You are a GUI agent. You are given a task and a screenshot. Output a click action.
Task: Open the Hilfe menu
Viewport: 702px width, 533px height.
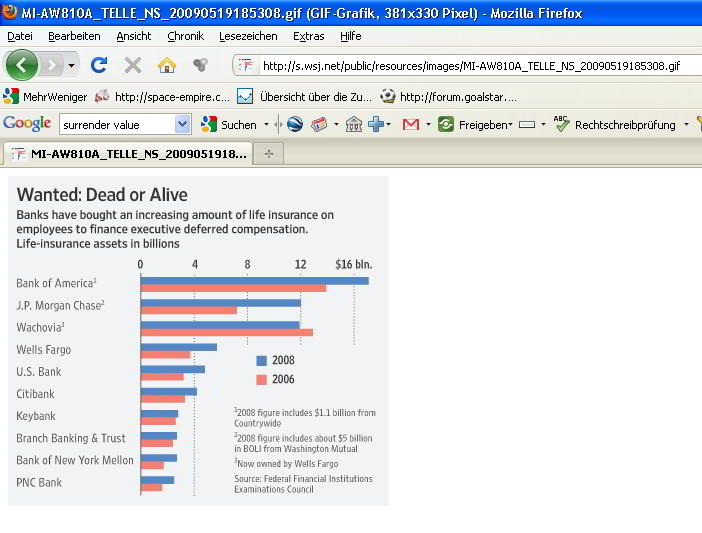pos(351,36)
